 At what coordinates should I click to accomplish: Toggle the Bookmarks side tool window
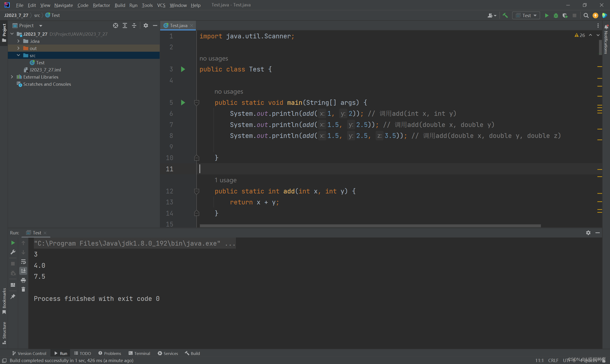(x=4, y=301)
